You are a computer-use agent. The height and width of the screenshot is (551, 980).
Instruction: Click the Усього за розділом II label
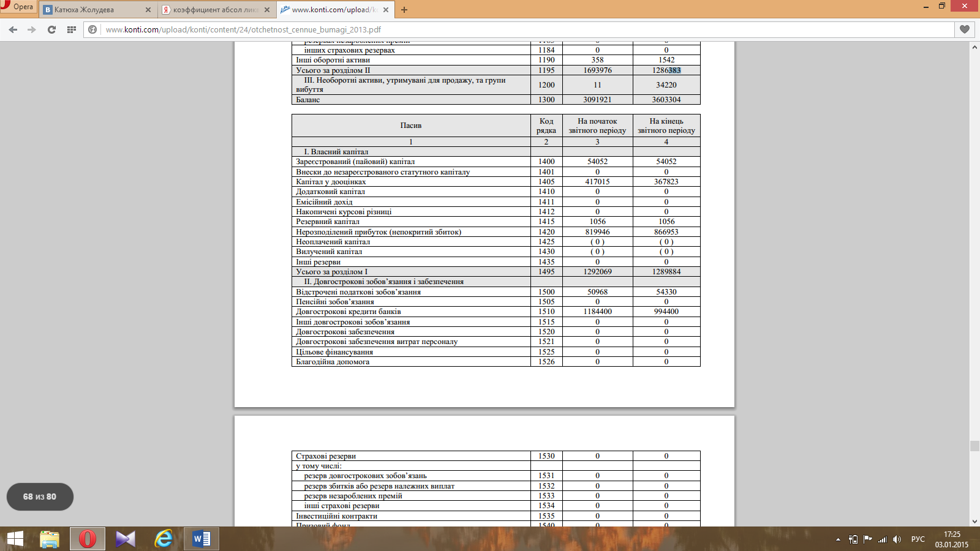(333, 70)
